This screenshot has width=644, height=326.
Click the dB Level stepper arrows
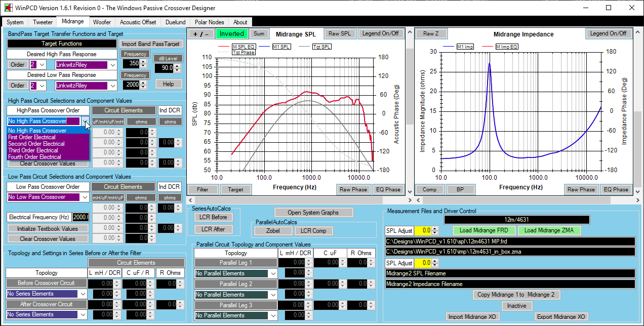(x=177, y=68)
